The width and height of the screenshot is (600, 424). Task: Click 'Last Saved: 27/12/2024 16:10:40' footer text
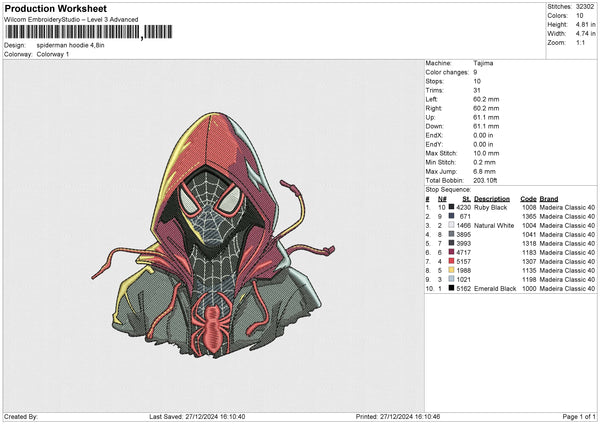click(197, 417)
